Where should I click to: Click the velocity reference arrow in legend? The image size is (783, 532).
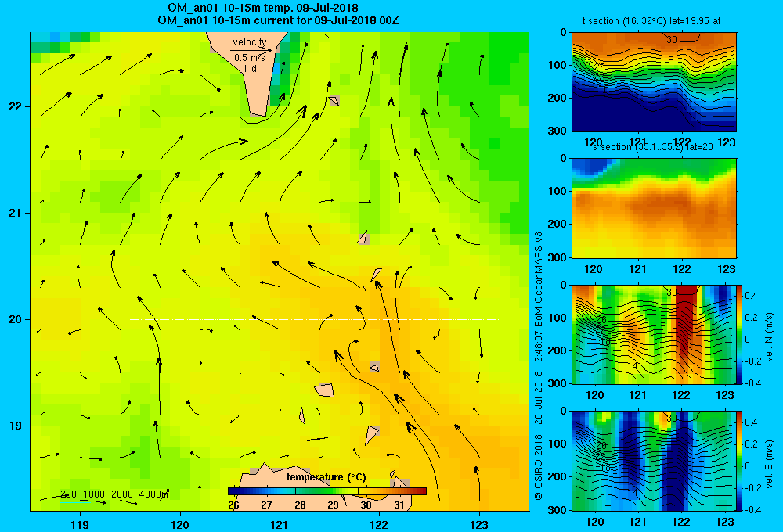tap(251, 50)
